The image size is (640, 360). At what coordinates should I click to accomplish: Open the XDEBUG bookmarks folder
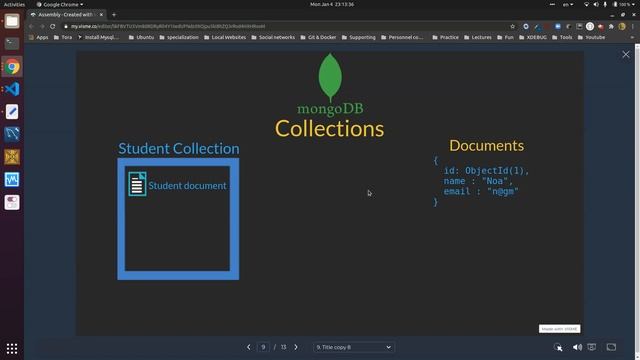(x=533, y=37)
